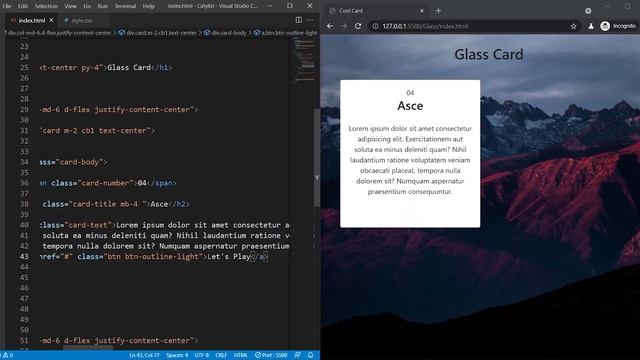Click Live Server Port : 5500 indicator

pyautogui.click(x=271, y=355)
